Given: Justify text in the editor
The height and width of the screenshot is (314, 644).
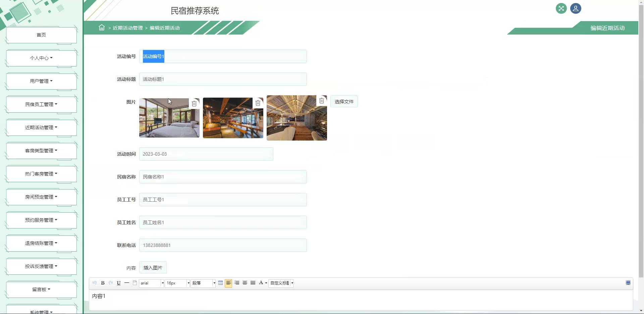Looking at the screenshot, I should click(x=253, y=283).
